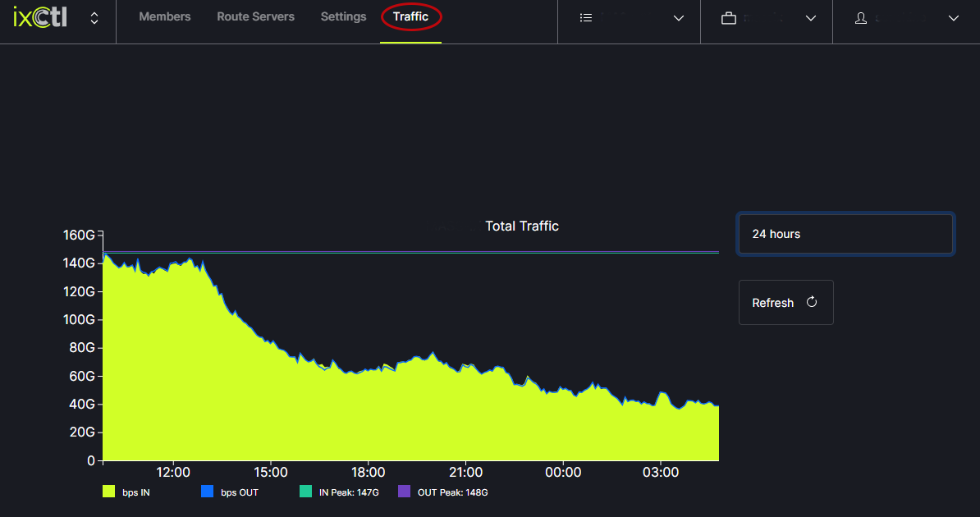The height and width of the screenshot is (517, 980).
Task: Toggle the IN Peak: 147G legend entry
Action: click(348, 492)
